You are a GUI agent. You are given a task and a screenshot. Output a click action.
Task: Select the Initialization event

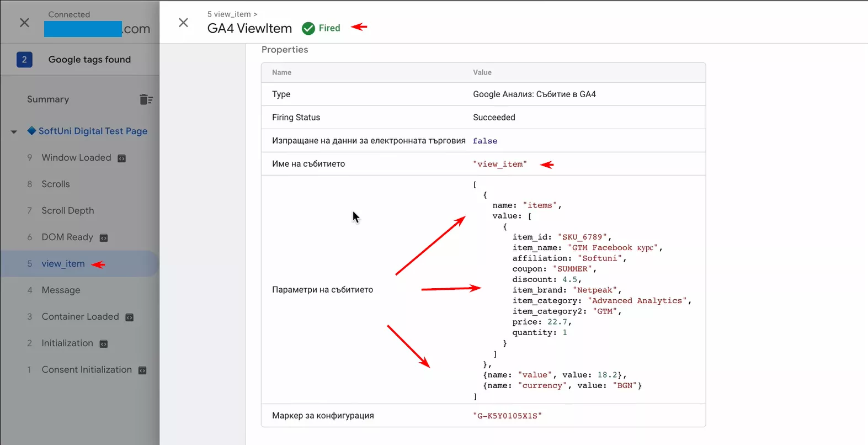coord(67,343)
